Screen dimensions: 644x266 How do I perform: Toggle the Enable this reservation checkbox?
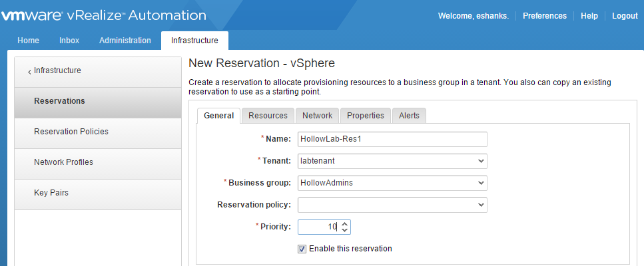(x=302, y=249)
